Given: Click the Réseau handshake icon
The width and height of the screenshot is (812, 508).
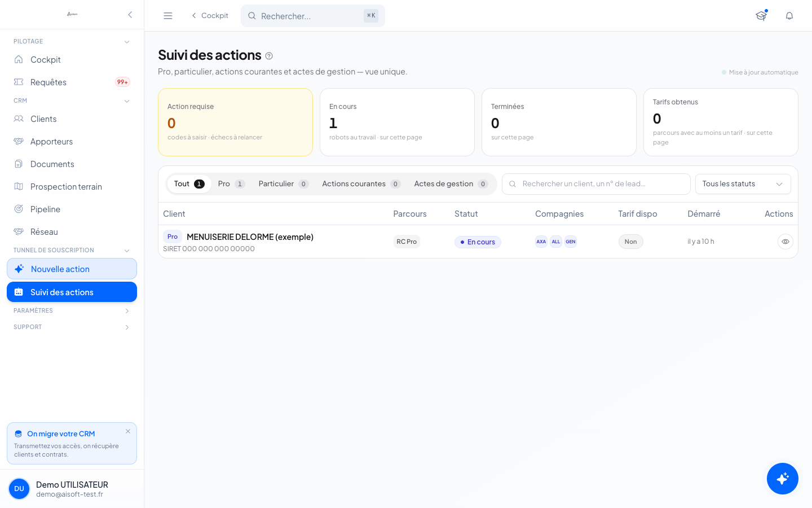Looking at the screenshot, I should pos(19,231).
